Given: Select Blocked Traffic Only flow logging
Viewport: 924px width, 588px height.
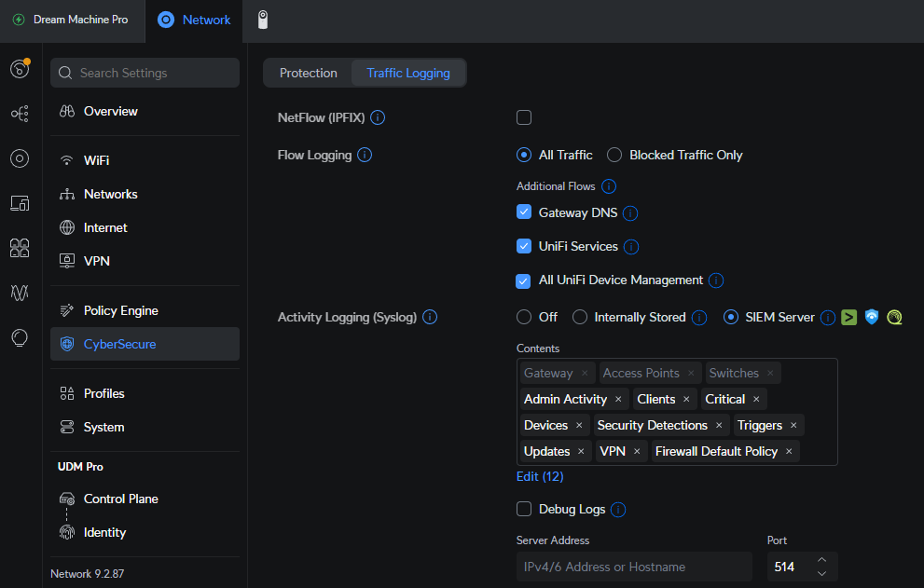Looking at the screenshot, I should [613, 155].
